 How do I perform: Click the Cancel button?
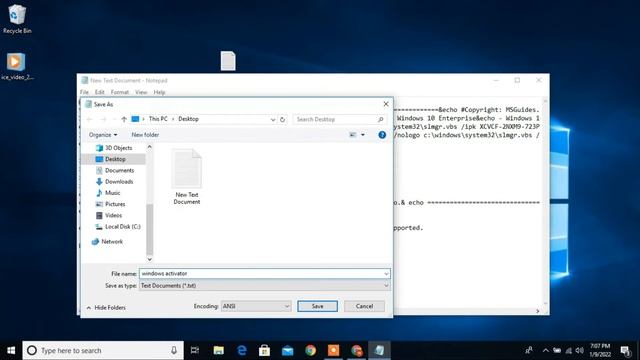pos(364,306)
